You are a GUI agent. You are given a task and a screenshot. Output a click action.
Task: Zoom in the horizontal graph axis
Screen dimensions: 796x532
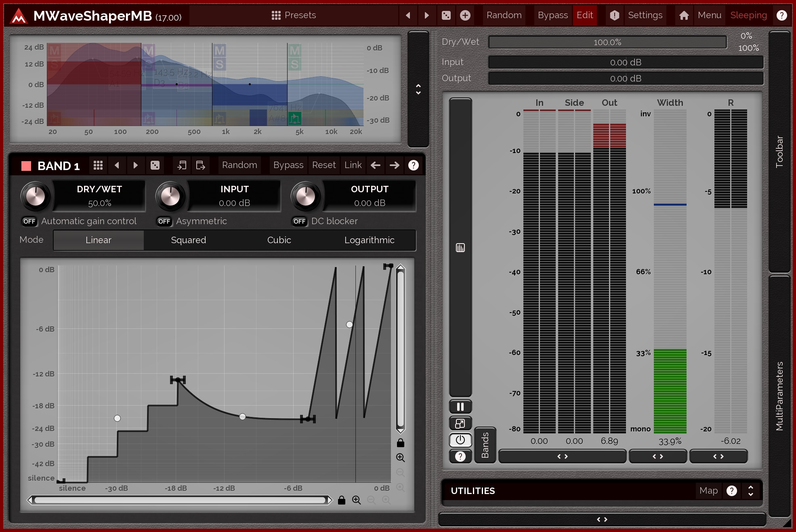356,500
